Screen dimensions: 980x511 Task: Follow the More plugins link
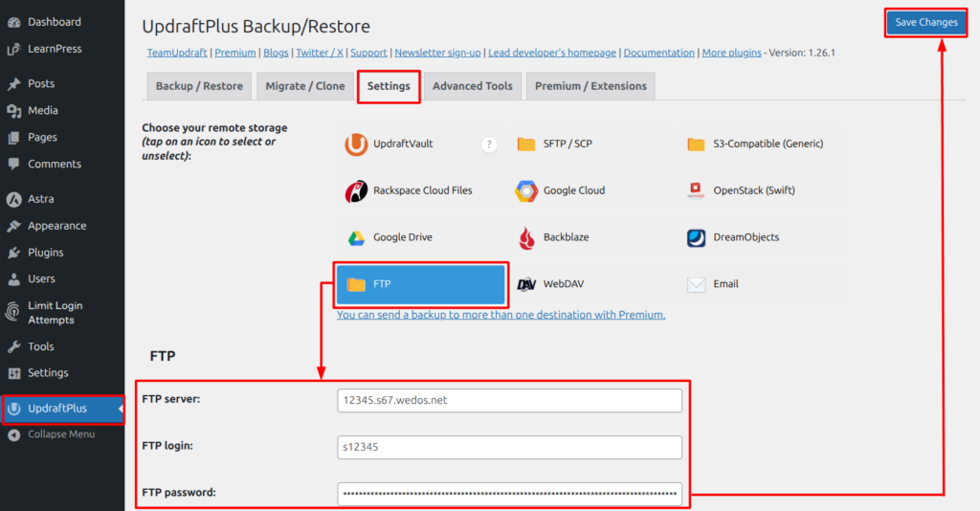point(731,53)
